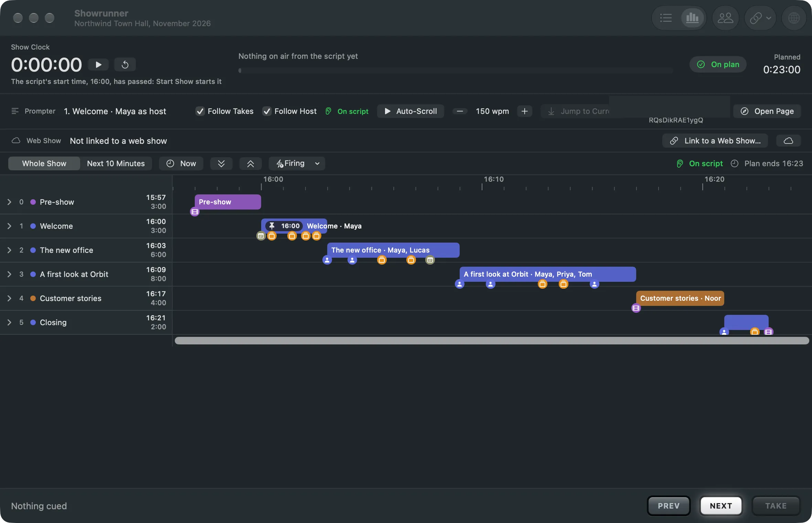
Task: Expand all rows with the double-chevron down icon
Action: tap(221, 163)
